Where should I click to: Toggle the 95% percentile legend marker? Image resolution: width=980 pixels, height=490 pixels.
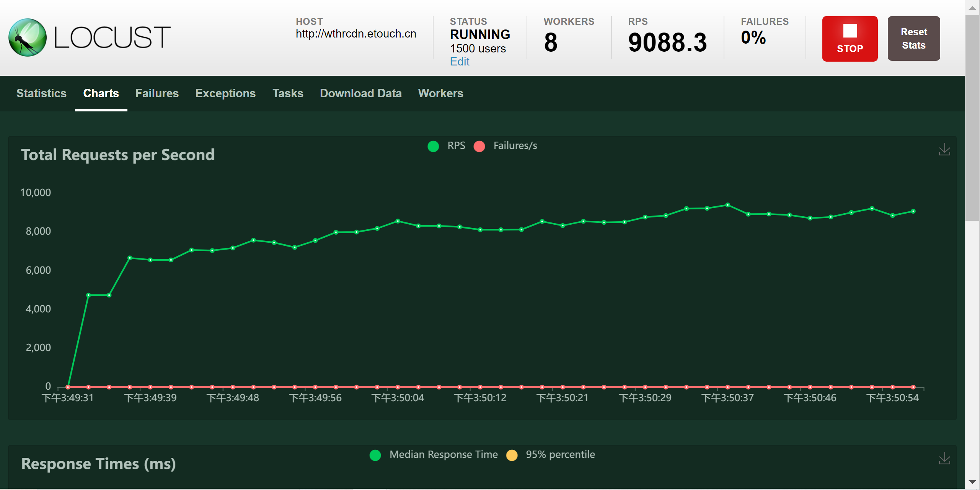click(x=512, y=455)
